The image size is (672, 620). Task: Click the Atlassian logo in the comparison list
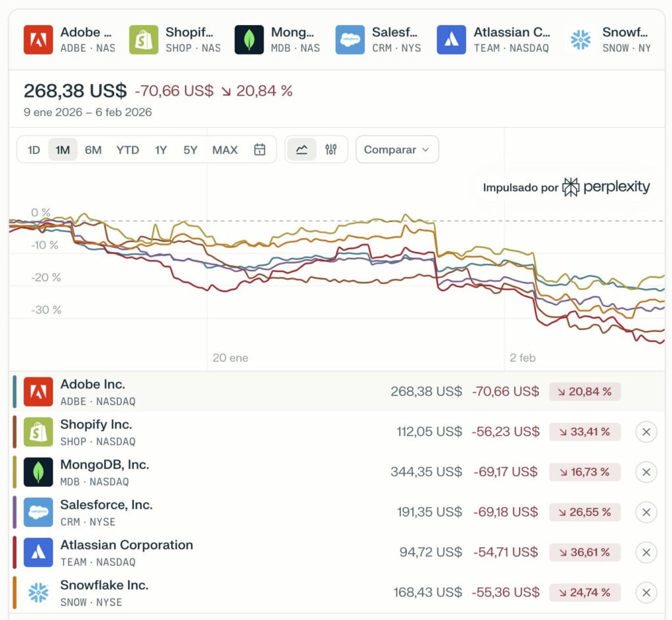click(x=38, y=552)
